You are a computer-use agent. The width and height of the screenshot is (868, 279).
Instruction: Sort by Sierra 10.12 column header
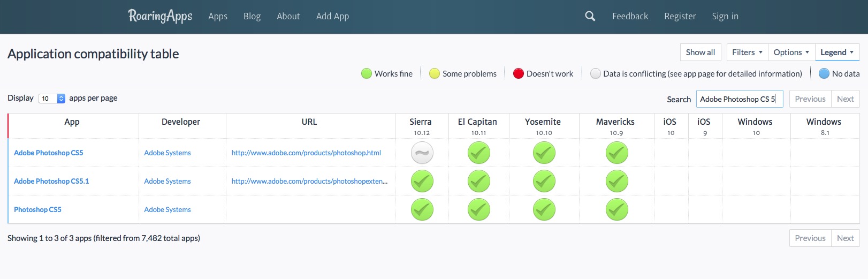pyautogui.click(x=422, y=126)
